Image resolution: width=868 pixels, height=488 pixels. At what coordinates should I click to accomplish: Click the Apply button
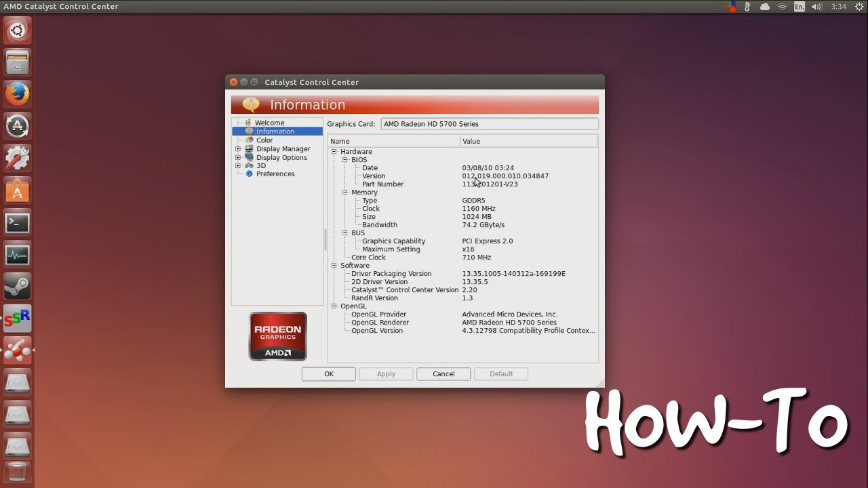pos(386,373)
